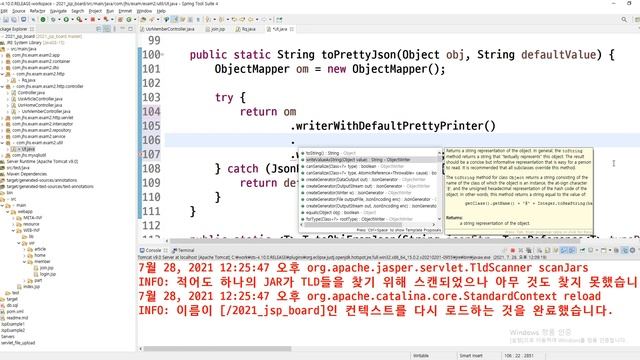
Task: Click Writable status bar entry
Action: pos(421,356)
